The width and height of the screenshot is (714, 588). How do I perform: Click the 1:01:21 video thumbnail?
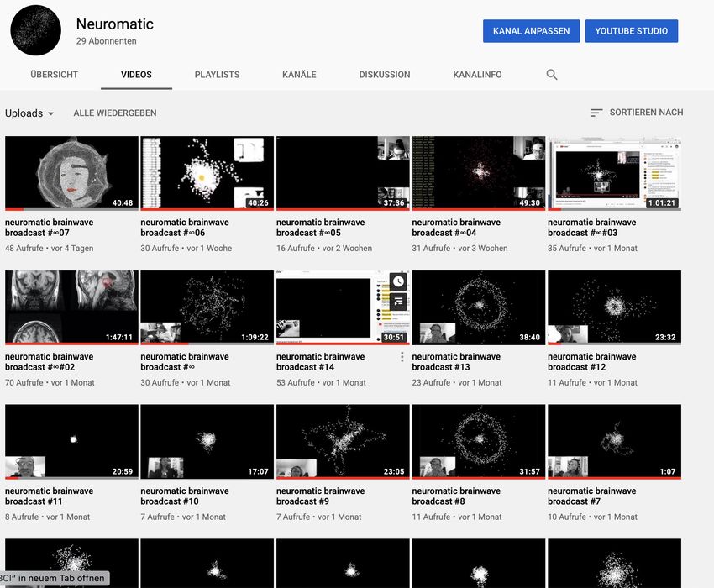[x=614, y=173]
